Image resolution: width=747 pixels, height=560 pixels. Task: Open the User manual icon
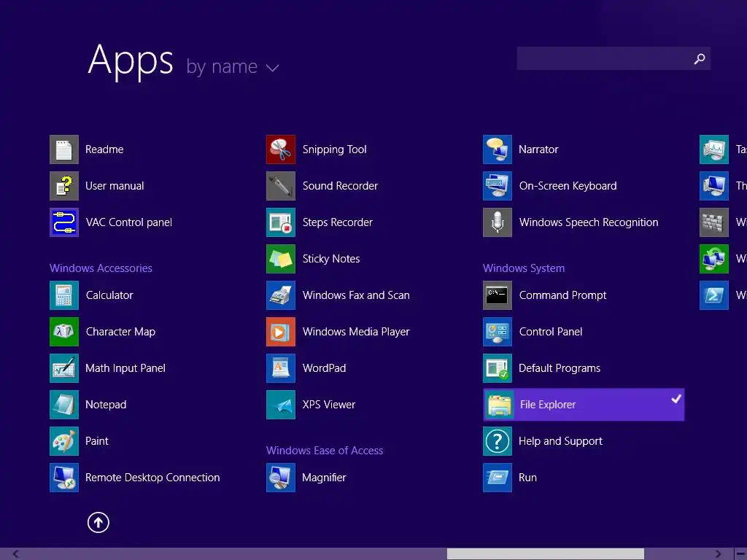64,186
